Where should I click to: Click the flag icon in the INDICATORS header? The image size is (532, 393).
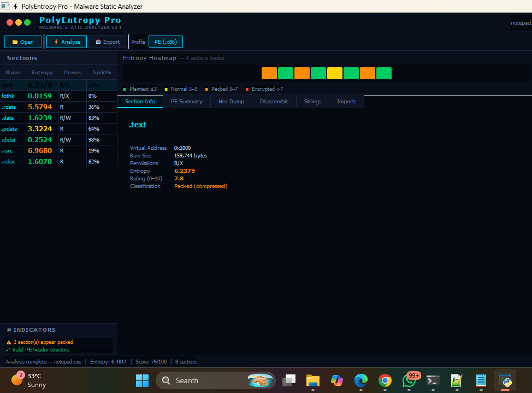pyautogui.click(x=9, y=330)
